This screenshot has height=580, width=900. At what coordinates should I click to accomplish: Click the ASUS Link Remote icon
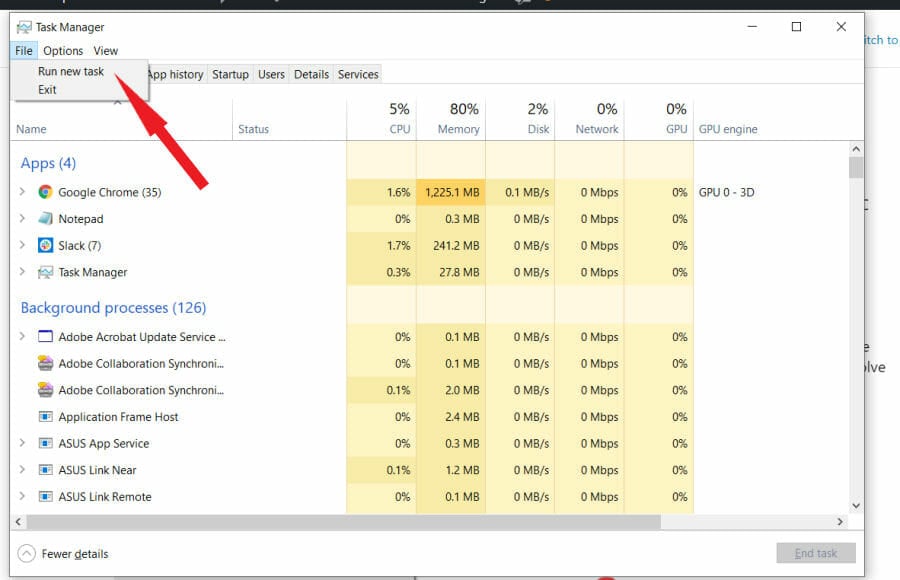45,496
